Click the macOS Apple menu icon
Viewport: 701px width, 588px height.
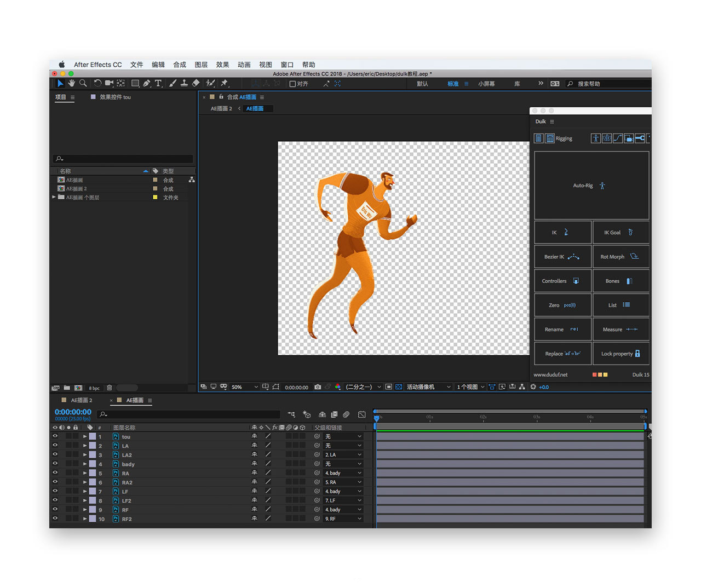tap(62, 65)
